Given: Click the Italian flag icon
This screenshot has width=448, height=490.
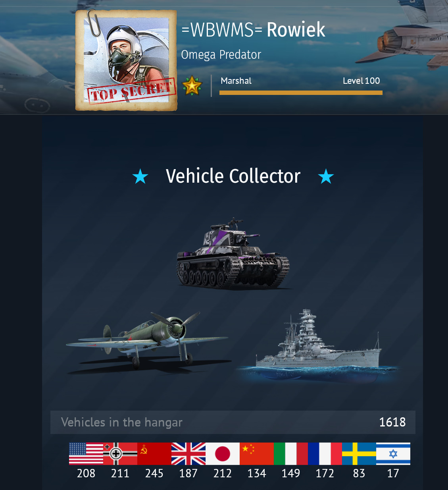Looking at the screenshot, I should tap(291, 453).
